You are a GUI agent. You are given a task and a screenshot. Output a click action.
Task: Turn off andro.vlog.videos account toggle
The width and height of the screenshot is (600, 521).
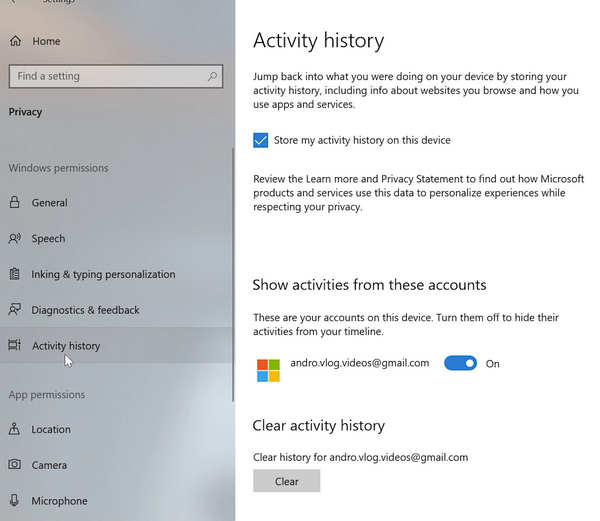point(460,363)
